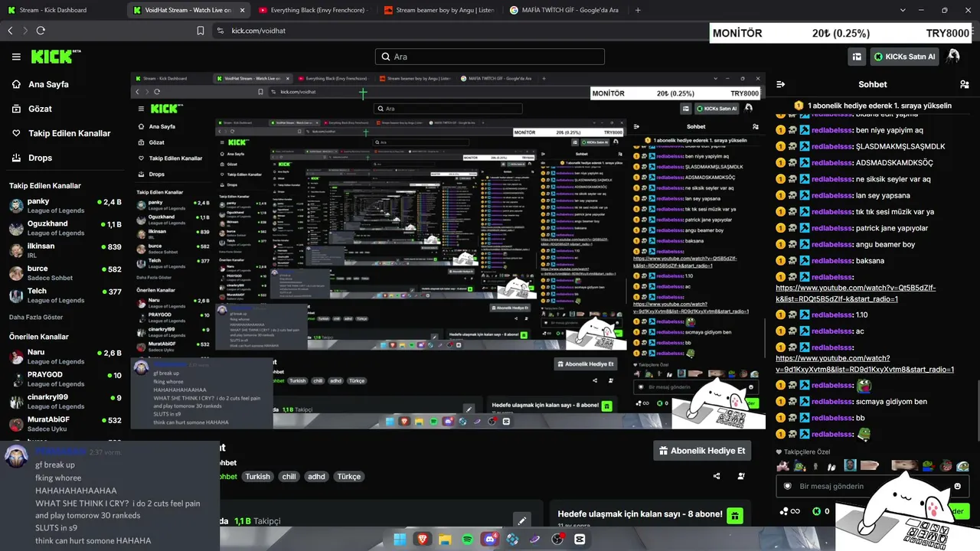Open Telch's channel in the outer followed list
Viewport: 980px width, 551px height.
65,295
